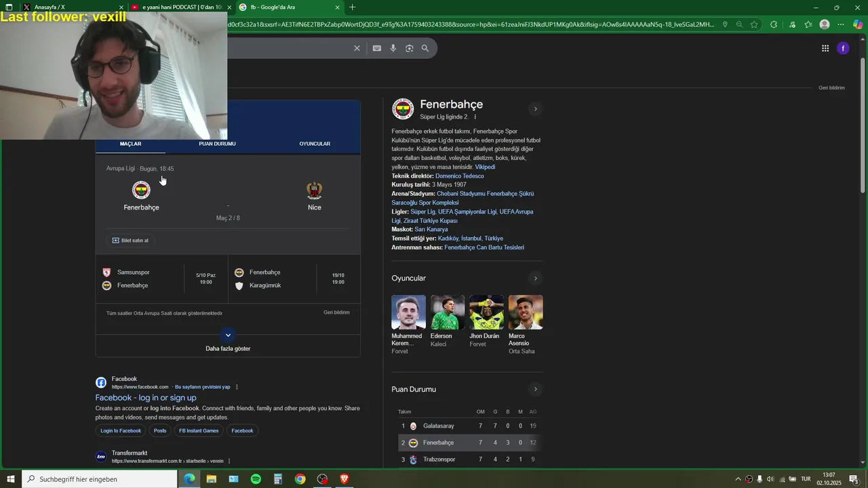This screenshot has width=868, height=488.
Task: Clear the Google search box text
Action: click(357, 48)
